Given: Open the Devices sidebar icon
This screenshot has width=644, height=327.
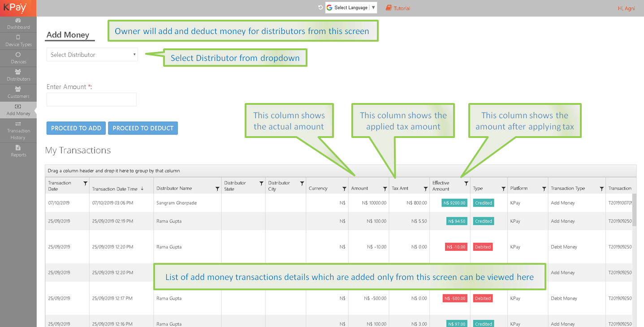Looking at the screenshot, I should [x=18, y=55].
